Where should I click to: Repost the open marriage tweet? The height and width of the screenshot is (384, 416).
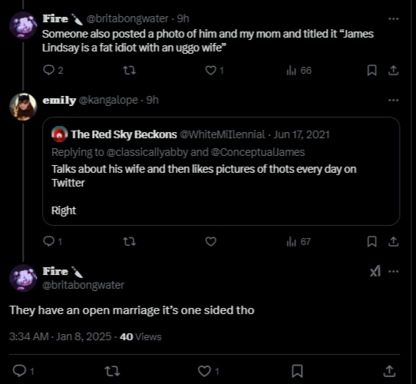pos(112,371)
